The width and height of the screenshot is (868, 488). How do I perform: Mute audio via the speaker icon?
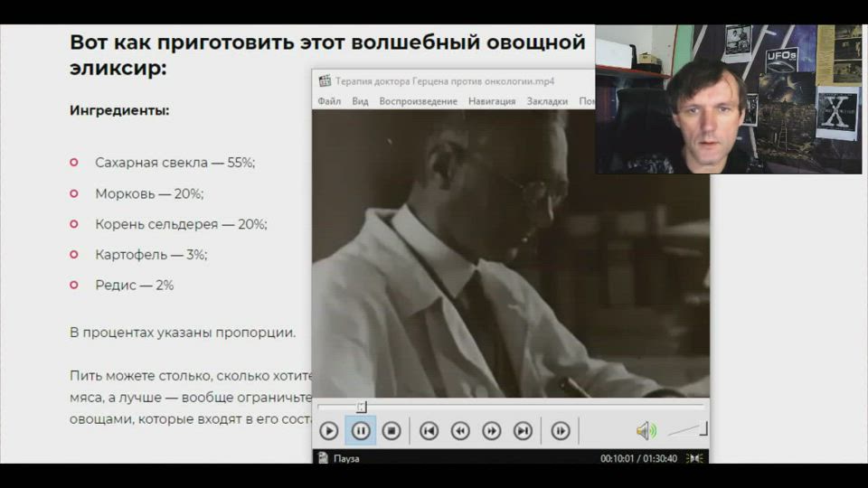click(x=646, y=431)
